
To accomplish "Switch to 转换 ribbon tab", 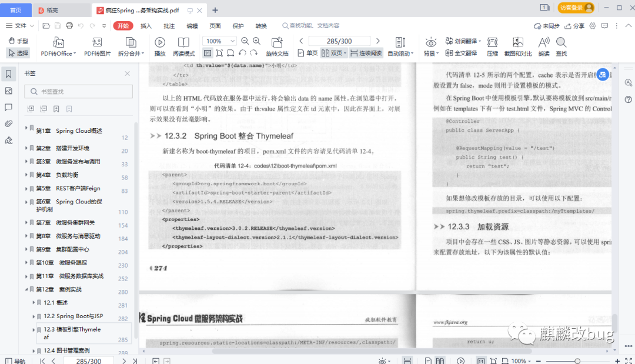I will (261, 26).
